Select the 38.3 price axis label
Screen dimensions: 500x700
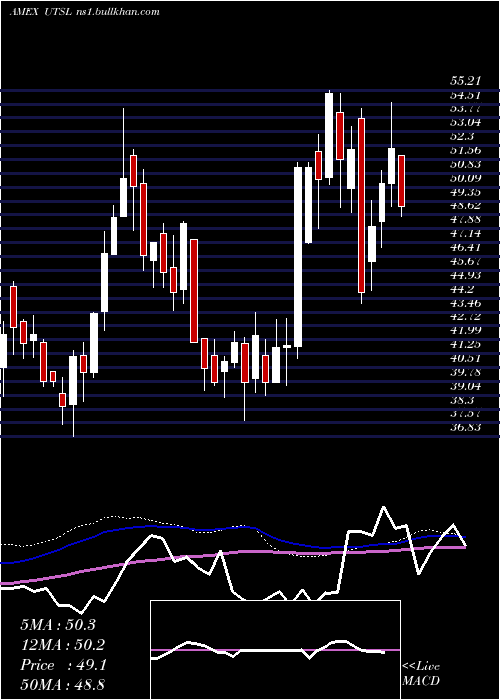pos(462,399)
